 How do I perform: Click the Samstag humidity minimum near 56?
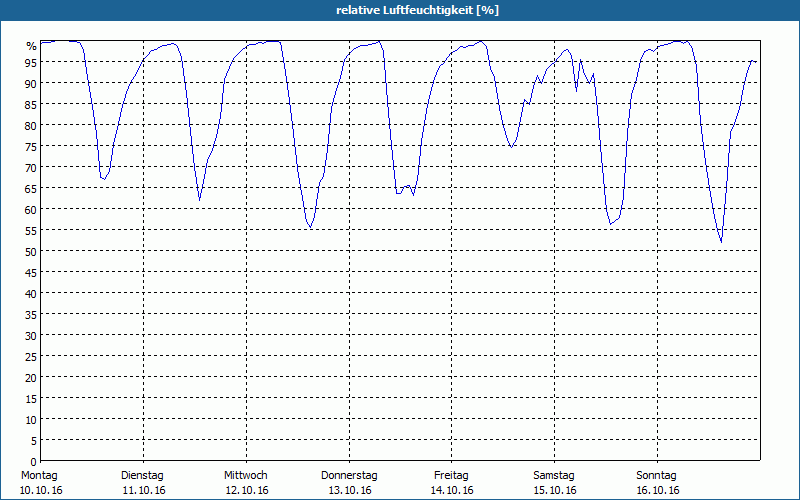point(610,224)
